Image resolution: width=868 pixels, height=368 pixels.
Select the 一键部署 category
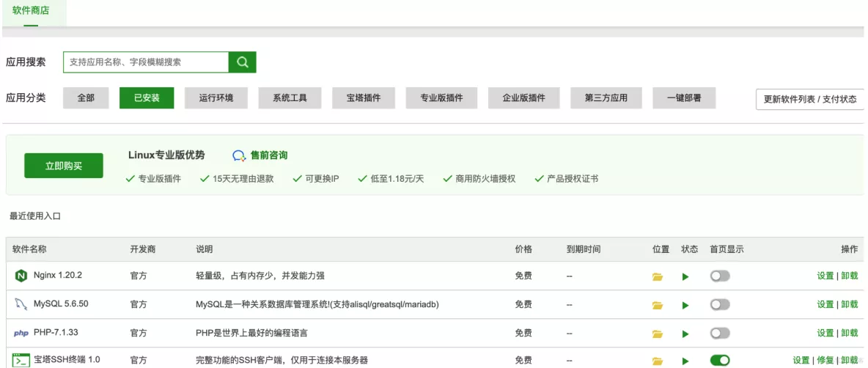684,98
